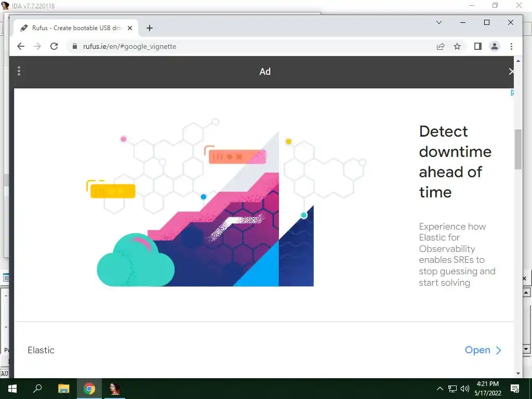This screenshot has height=399, width=532.
Task: Show hidden system tray icons
Action: tap(440, 389)
